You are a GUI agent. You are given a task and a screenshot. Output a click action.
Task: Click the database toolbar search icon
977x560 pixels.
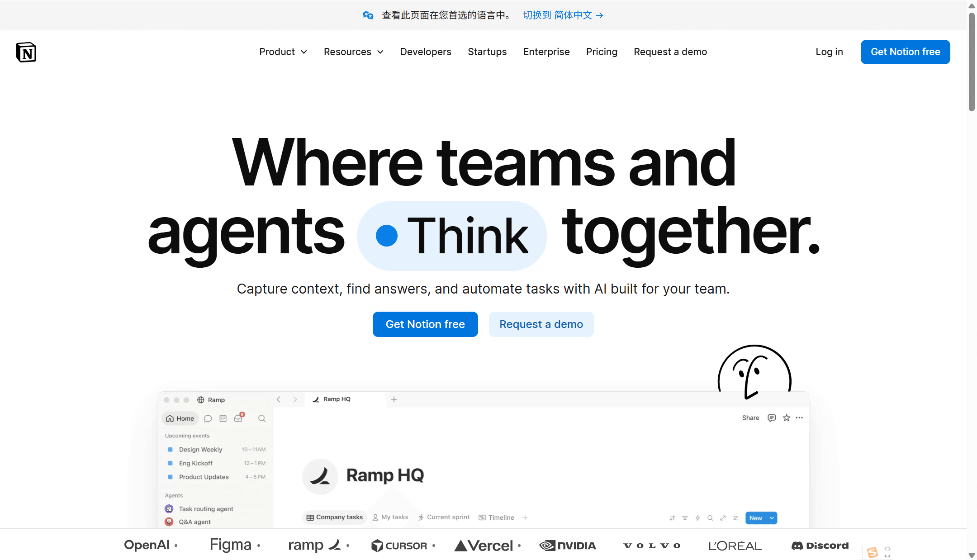pos(710,518)
